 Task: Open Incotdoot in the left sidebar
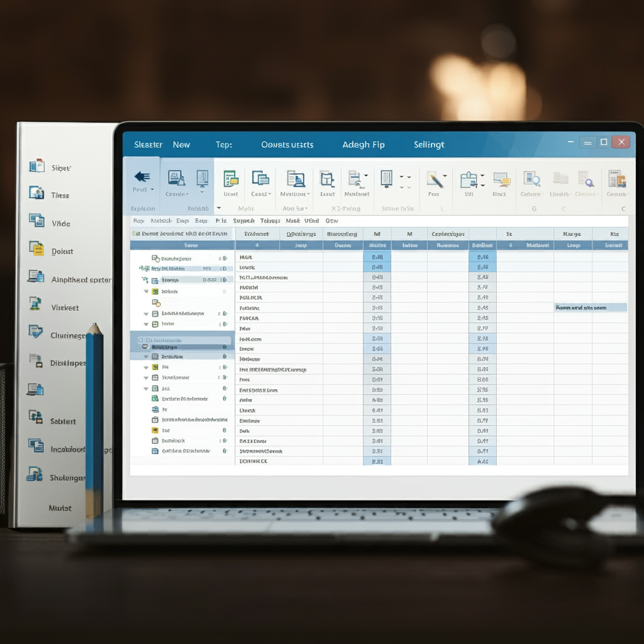pos(68,449)
